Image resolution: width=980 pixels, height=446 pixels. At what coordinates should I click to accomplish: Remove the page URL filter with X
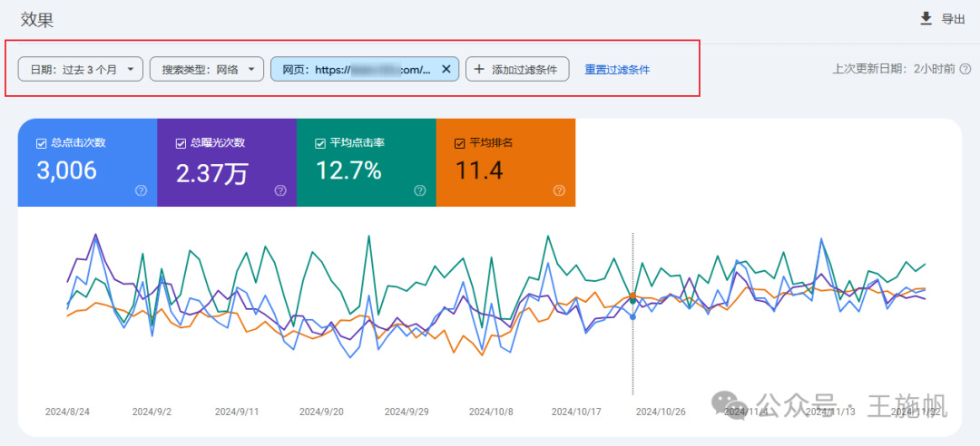click(446, 69)
